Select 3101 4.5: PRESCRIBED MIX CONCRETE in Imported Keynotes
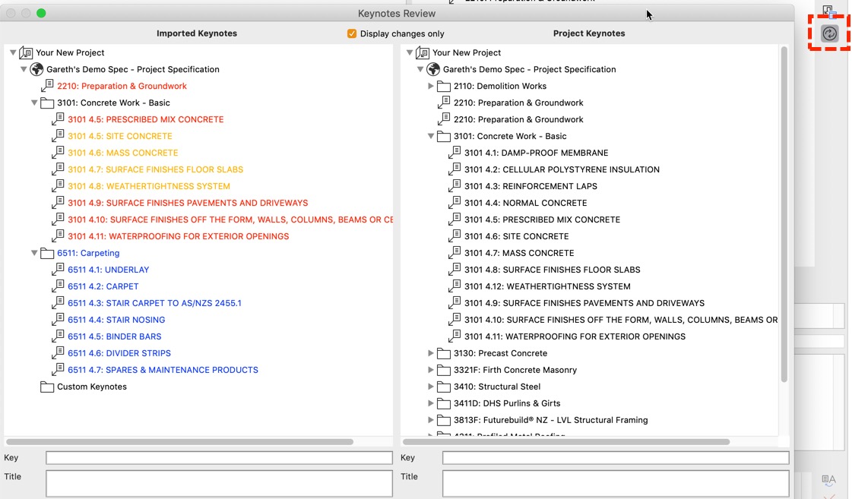Image resolution: width=868 pixels, height=499 pixels. pos(145,119)
